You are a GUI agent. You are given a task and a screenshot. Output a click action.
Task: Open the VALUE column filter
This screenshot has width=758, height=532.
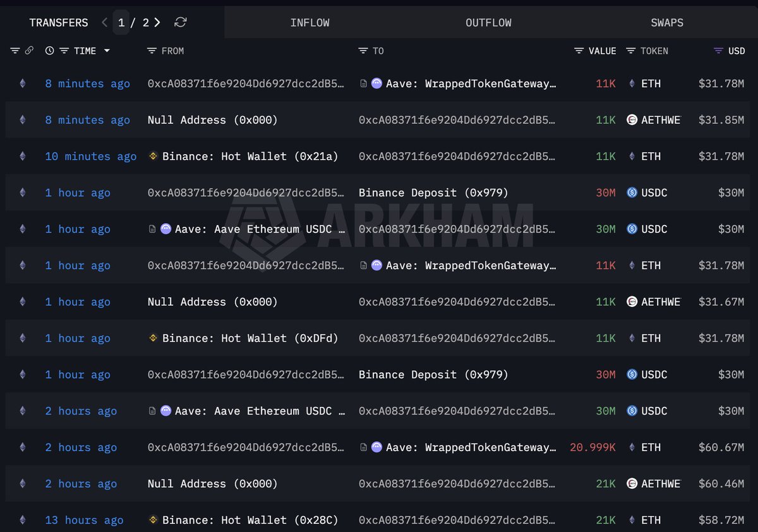pos(579,51)
